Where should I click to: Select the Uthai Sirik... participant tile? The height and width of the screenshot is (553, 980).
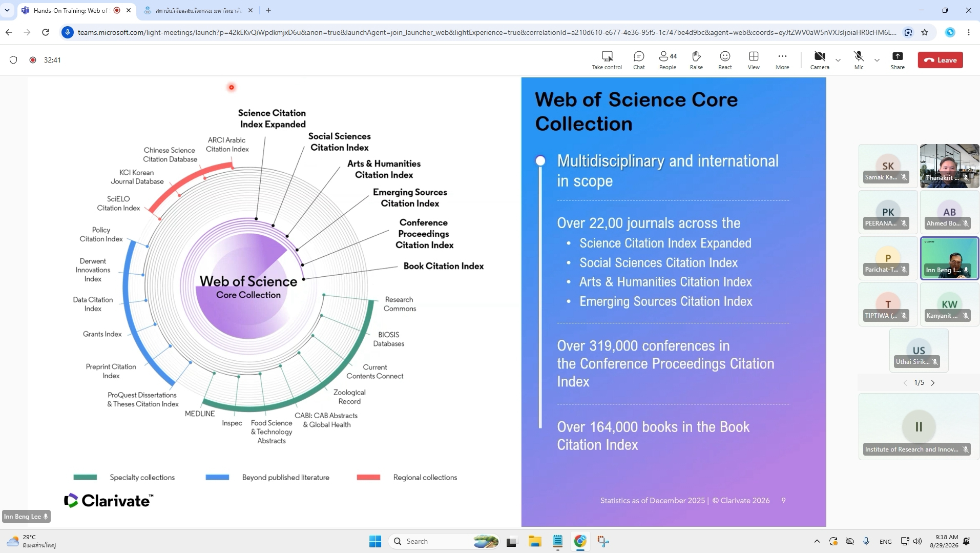click(x=919, y=351)
